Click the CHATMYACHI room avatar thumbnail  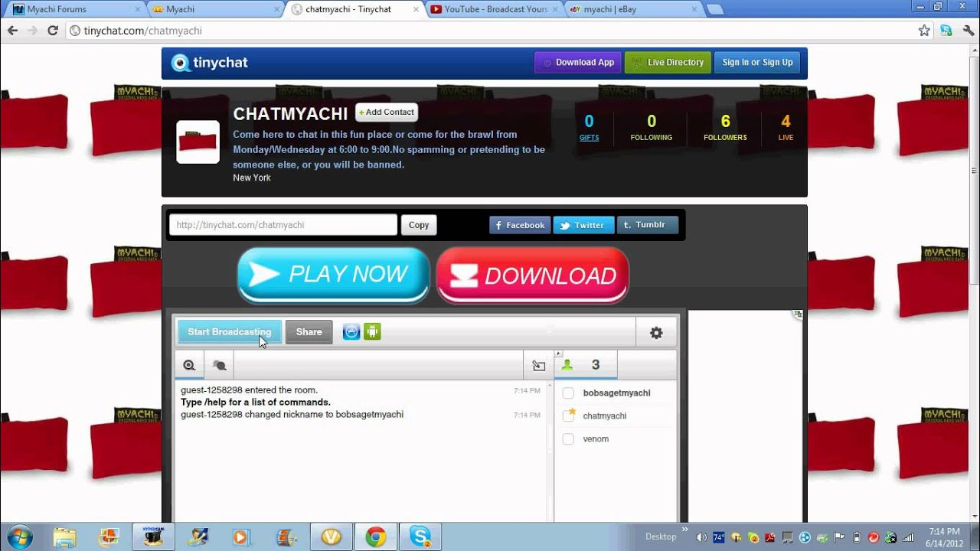tap(198, 142)
